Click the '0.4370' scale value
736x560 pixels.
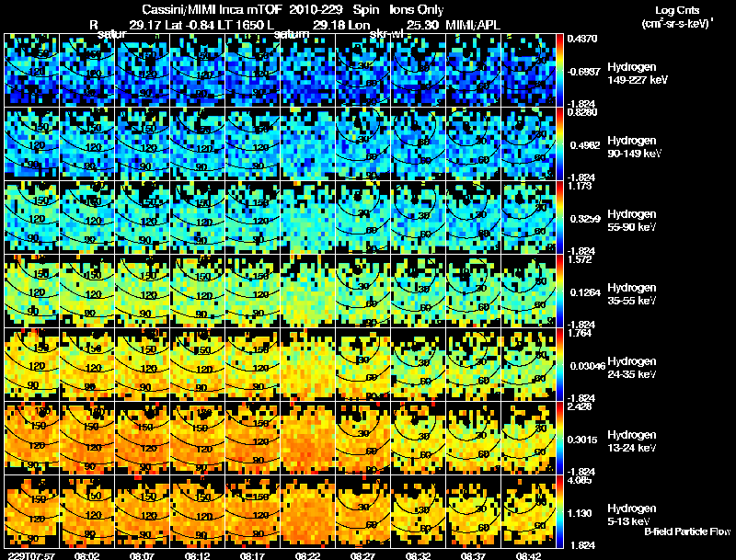(x=582, y=39)
